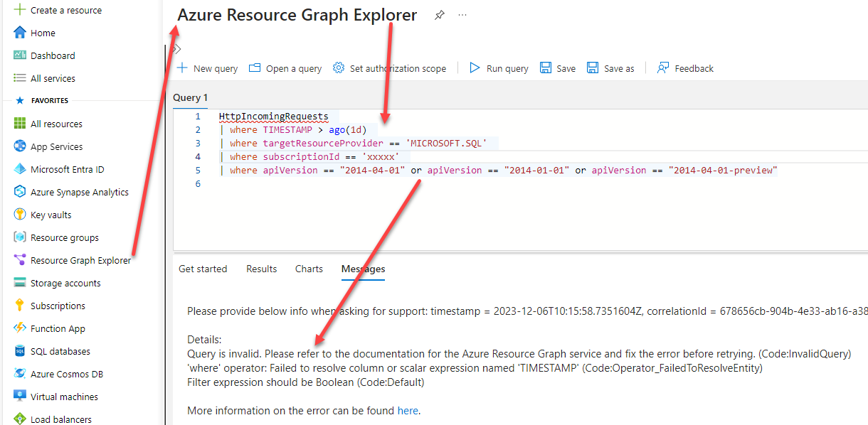
Task: Click the All services list icon
Action: [20, 78]
